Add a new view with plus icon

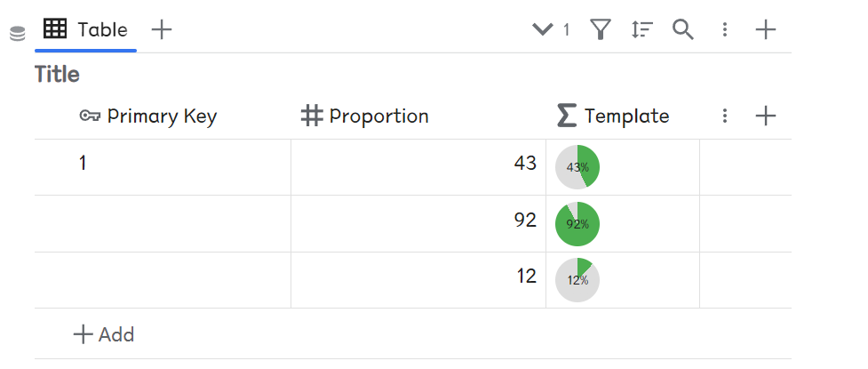(x=161, y=29)
